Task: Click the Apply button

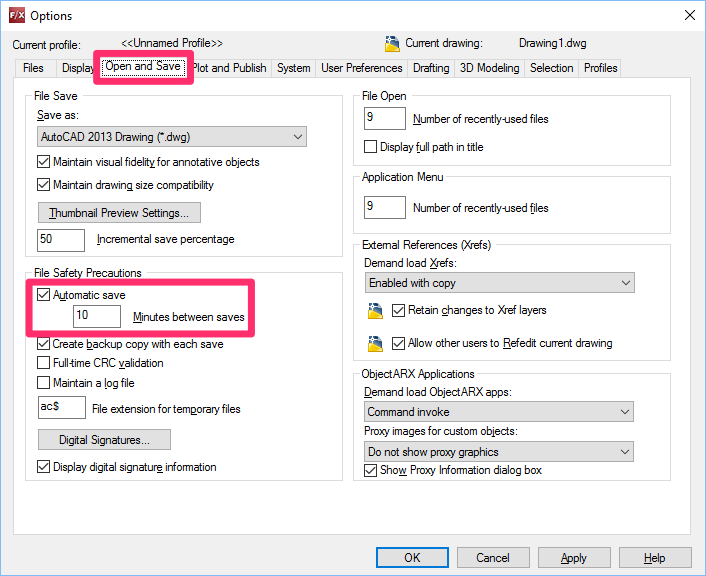Action: (574, 558)
